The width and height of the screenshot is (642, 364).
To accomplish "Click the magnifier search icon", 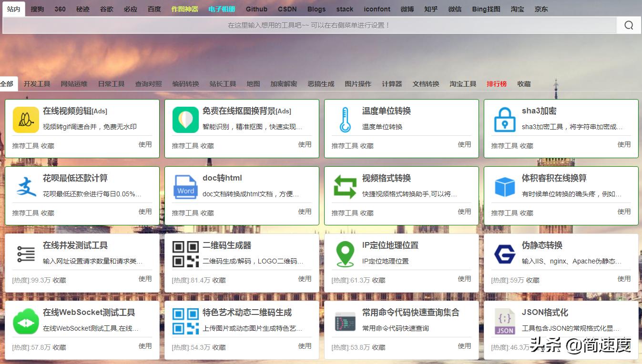I will pos(629,25).
